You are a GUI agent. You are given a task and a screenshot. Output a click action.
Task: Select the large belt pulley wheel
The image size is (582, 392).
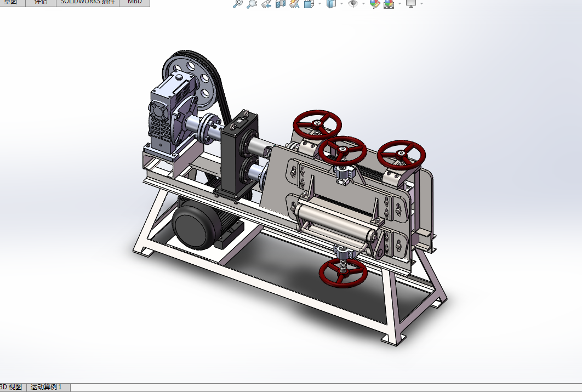205,79
